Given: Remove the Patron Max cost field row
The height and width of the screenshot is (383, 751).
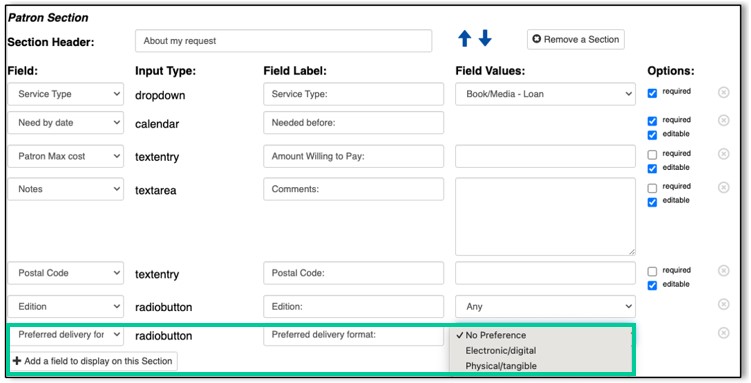Looking at the screenshot, I should click(724, 154).
